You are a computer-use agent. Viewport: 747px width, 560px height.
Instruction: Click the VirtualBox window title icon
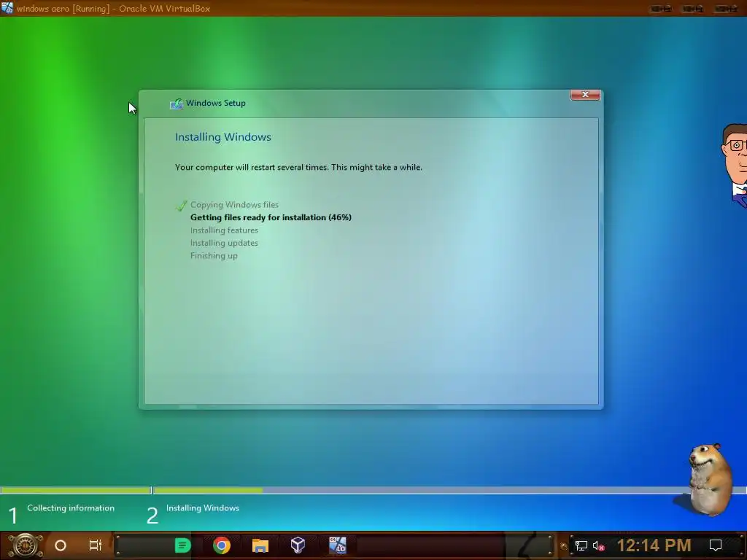click(x=7, y=8)
